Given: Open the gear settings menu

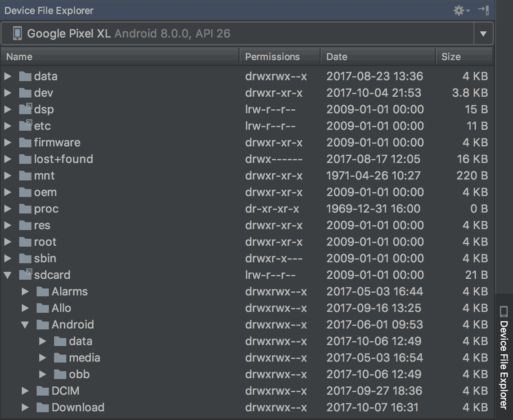Looking at the screenshot, I should (460, 10).
